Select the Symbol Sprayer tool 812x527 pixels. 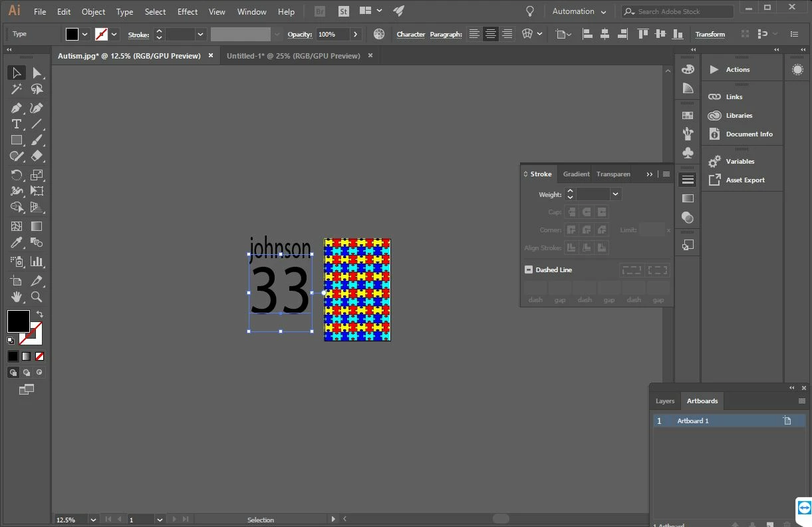(x=17, y=262)
